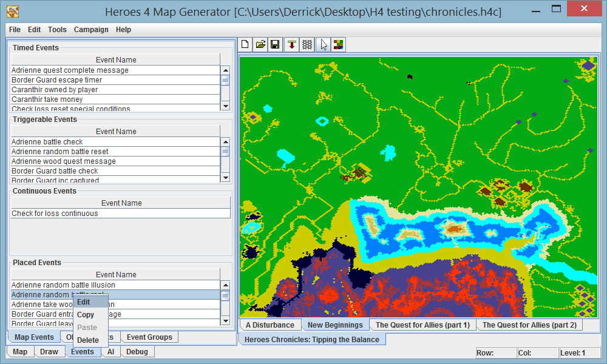Screen dimensions: 607x364
Task: Open a map file using the folder icon
Action: coord(260,44)
